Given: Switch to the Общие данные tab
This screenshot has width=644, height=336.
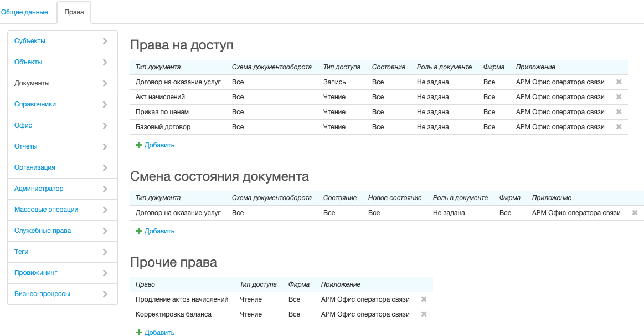Looking at the screenshot, I should click(x=24, y=12).
